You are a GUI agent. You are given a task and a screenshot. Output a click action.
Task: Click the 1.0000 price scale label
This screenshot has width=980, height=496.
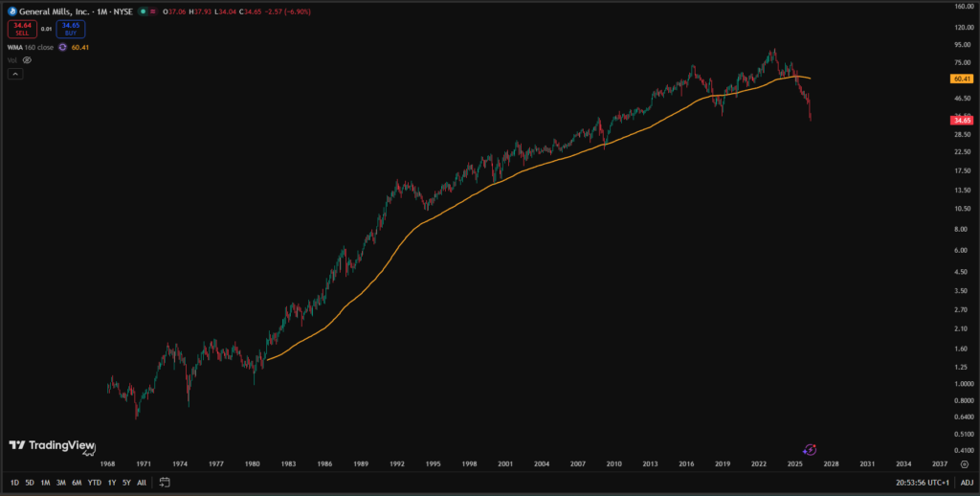tap(963, 384)
